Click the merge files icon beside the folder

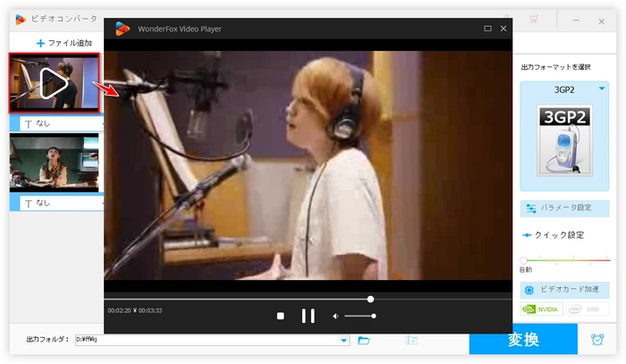point(412,340)
